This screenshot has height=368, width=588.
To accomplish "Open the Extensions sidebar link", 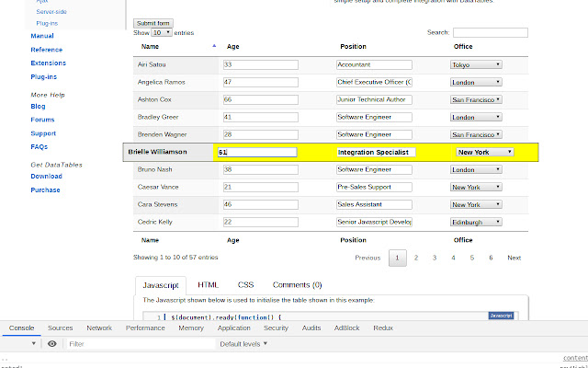I will 49,63.
